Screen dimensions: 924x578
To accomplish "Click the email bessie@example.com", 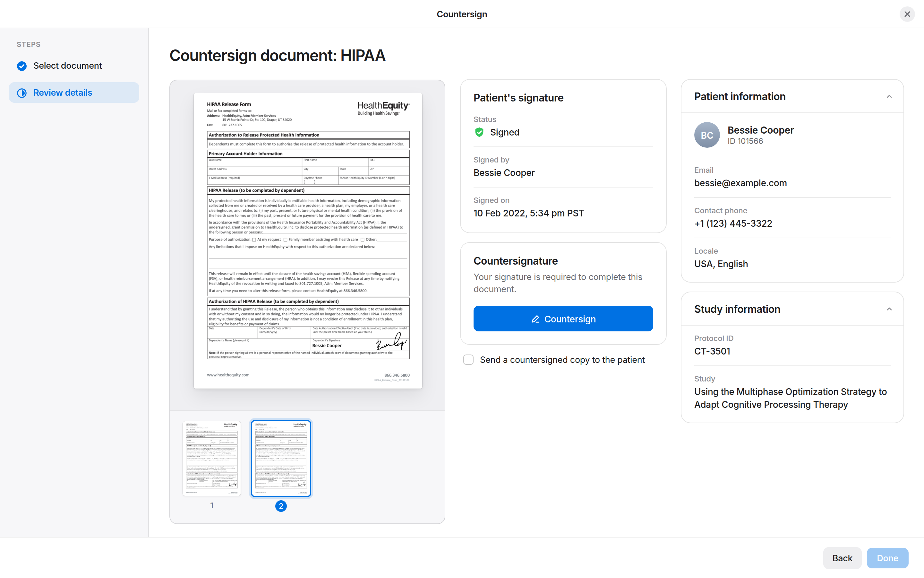I will click(740, 183).
